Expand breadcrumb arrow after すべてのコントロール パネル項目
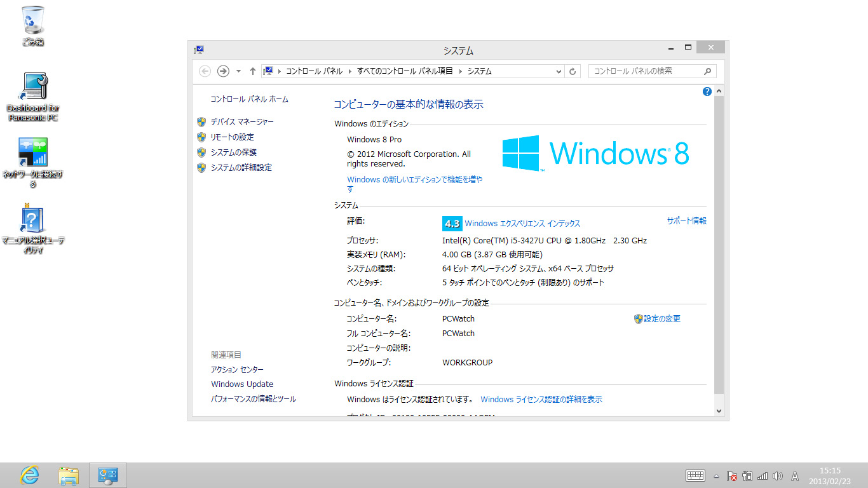 [x=460, y=71]
